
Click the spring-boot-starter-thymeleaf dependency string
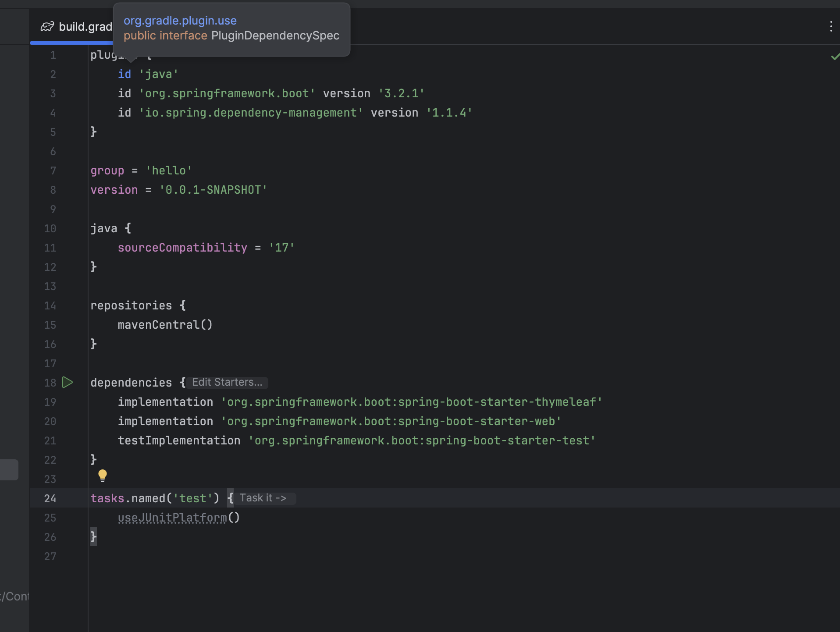tap(412, 402)
